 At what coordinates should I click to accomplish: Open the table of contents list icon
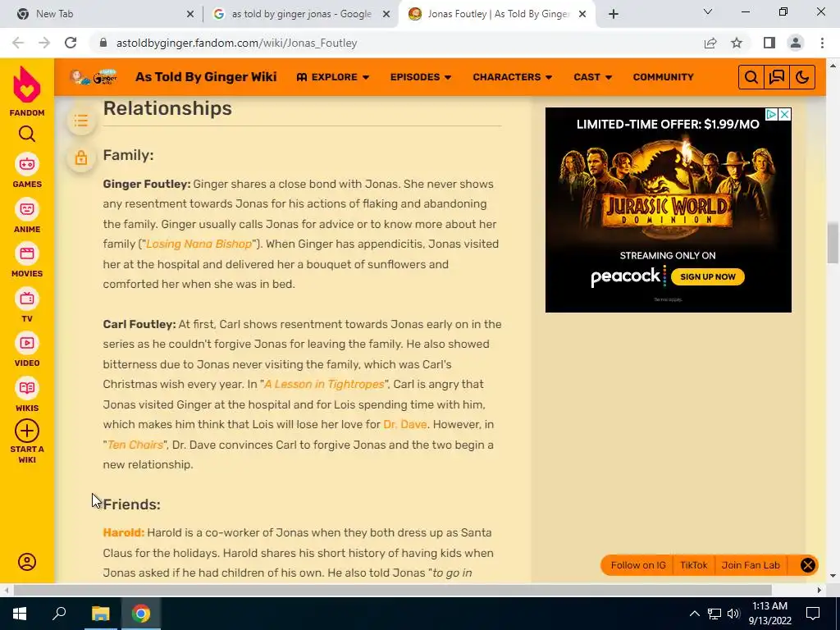(81, 121)
